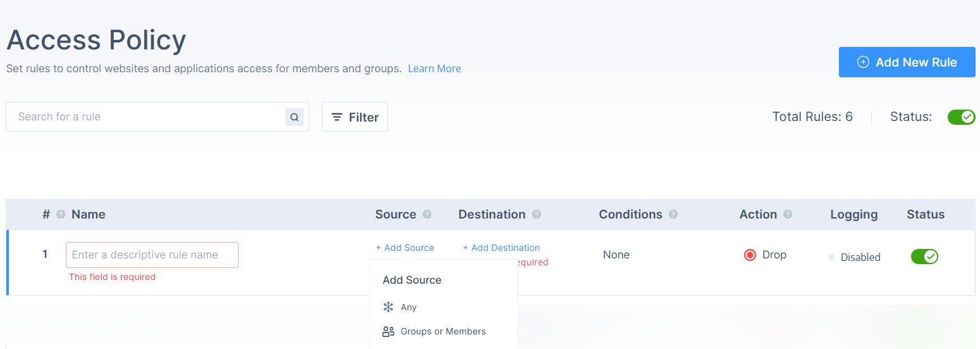Click help icon beside Destination header
The image size is (980, 349).
pos(537,215)
